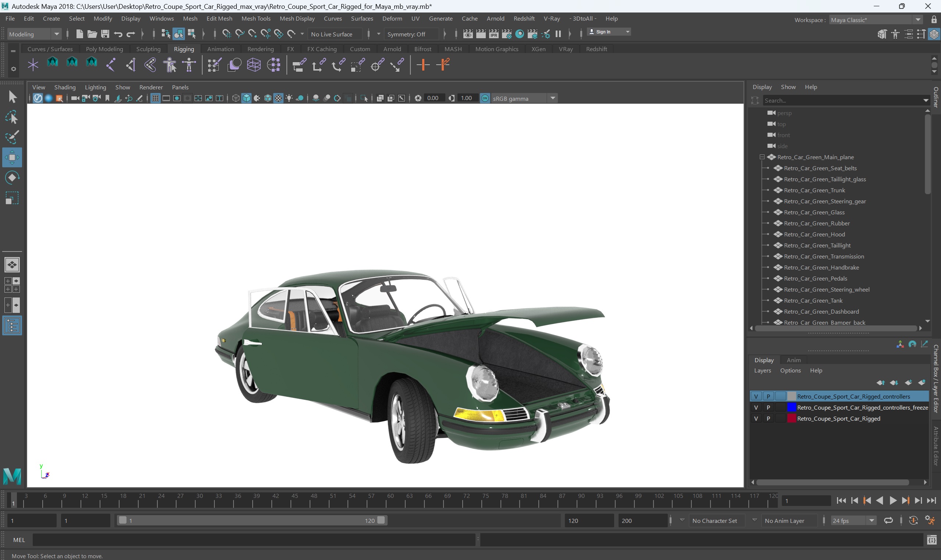941x560 pixels.
Task: Click the Create Lattice shelf icon
Action: coord(254,64)
